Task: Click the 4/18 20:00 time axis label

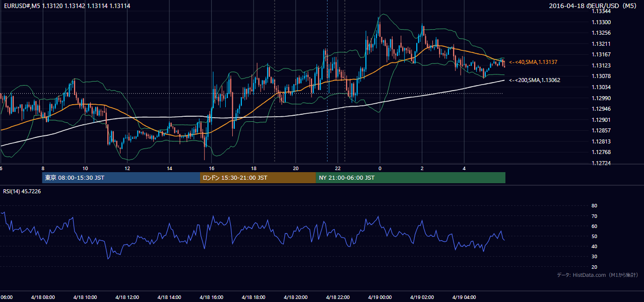Action: (x=296, y=297)
